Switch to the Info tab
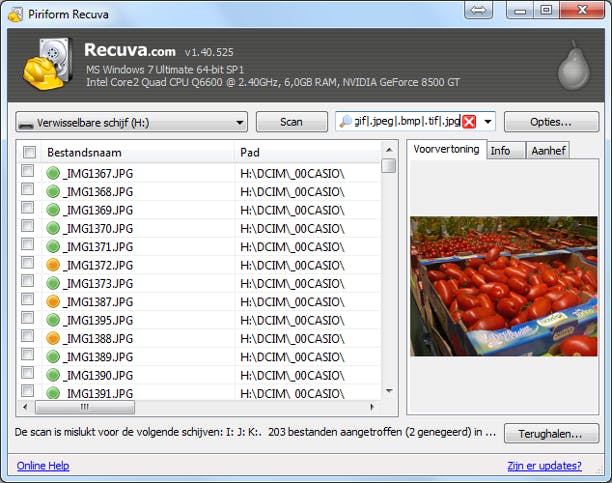This screenshot has width=612, height=483. click(505, 151)
